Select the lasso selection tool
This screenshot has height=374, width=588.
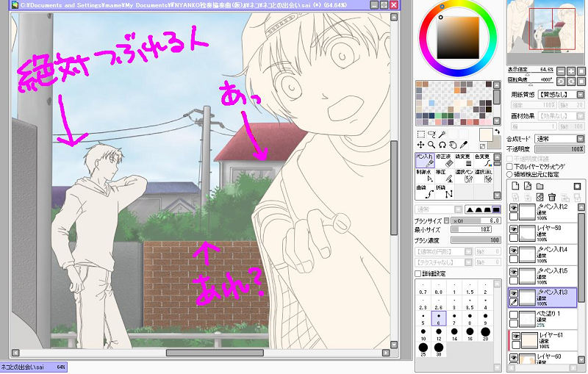point(431,134)
